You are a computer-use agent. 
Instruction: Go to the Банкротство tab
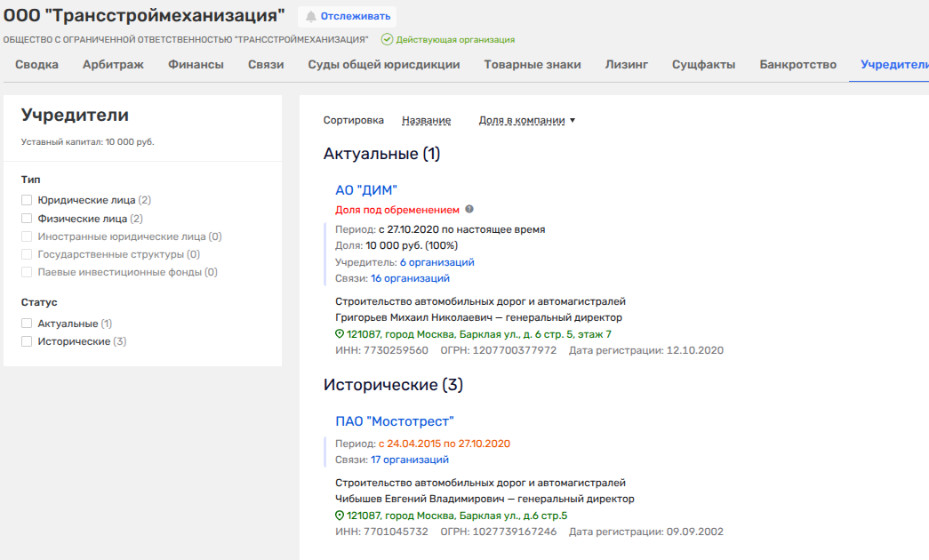pyautogui.click(x=797, y=65)
